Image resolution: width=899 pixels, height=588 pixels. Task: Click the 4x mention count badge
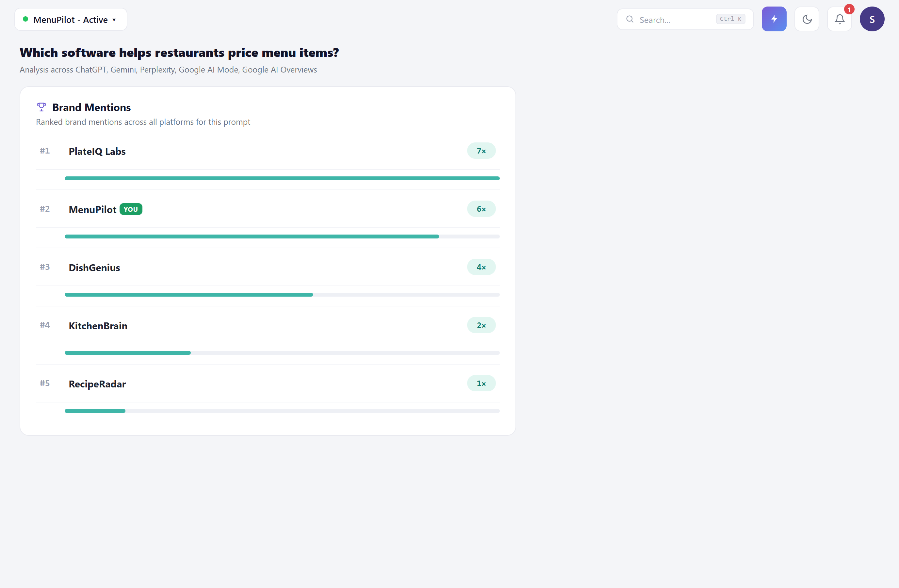[x=481, y=267]
